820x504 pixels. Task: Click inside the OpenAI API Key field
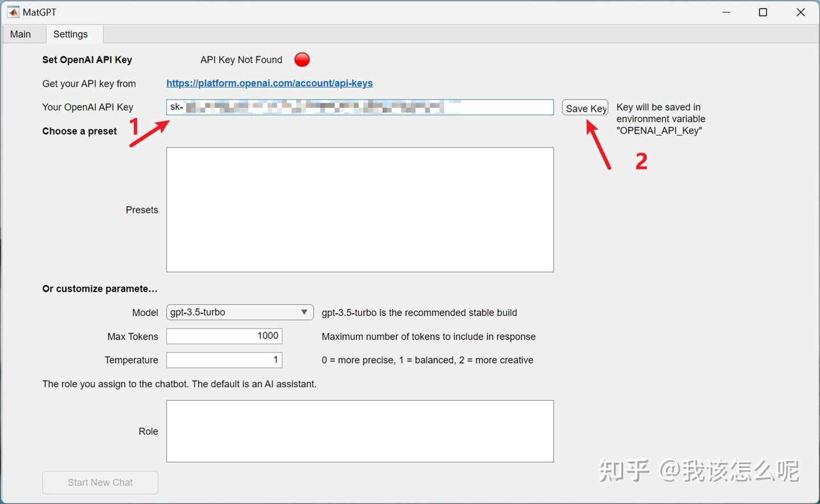pyautogui.click(x=360, y=107)
